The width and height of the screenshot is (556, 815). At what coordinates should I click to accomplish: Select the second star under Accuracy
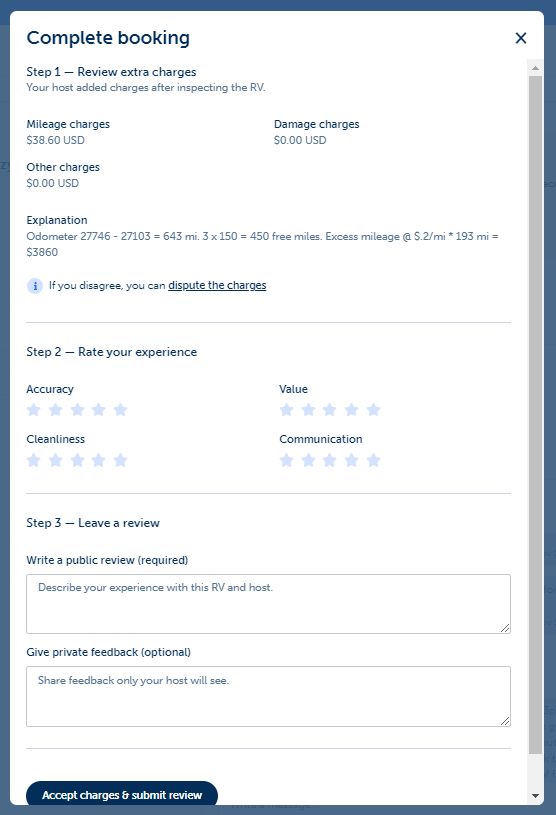tap(56, 410)
